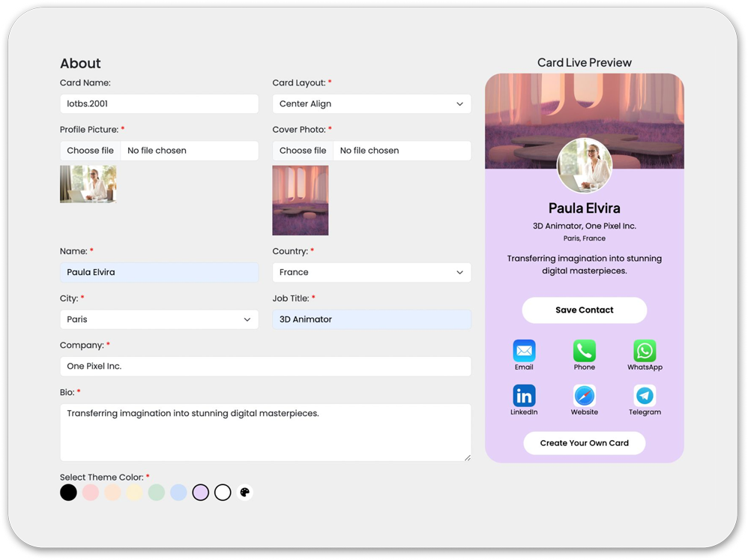The height and width of the screenshot is (560, 748).
Task: Open the WhatsApp icon in preview
Action: point(645,351)
